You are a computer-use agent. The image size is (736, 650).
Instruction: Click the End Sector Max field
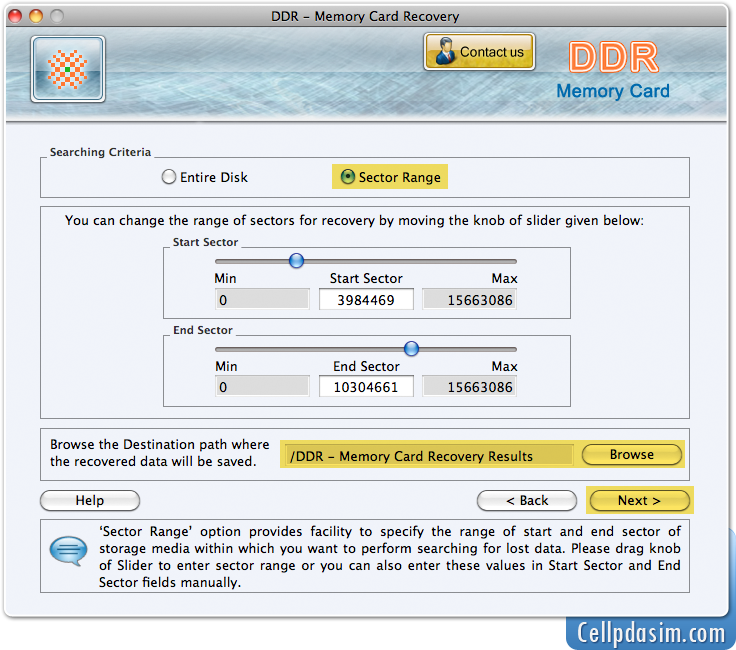point(469,387)
